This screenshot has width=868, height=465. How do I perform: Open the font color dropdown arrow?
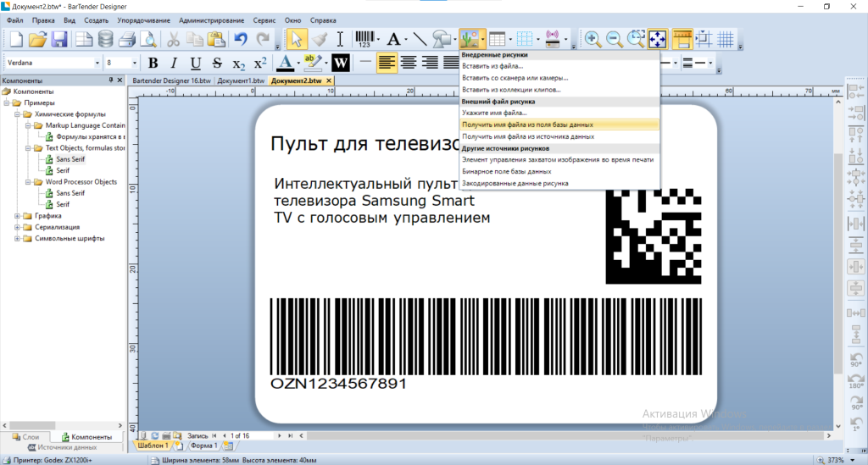[298, 63]
